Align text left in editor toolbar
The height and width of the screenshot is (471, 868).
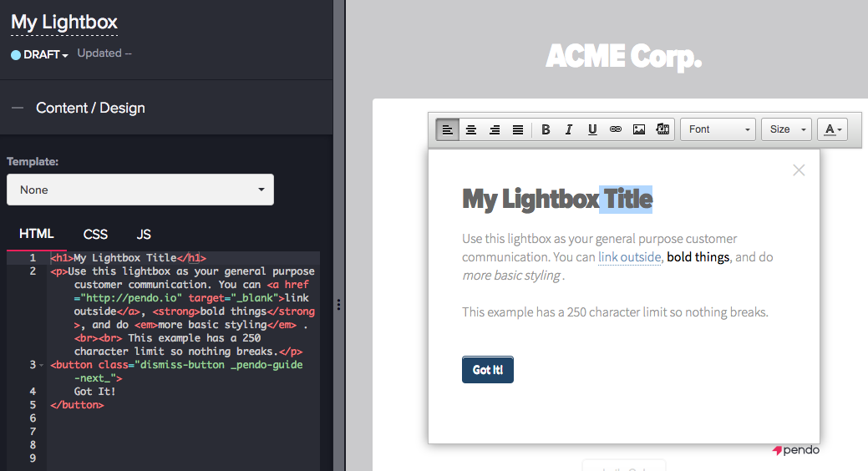pyautogui.click(x=447, y=129)
